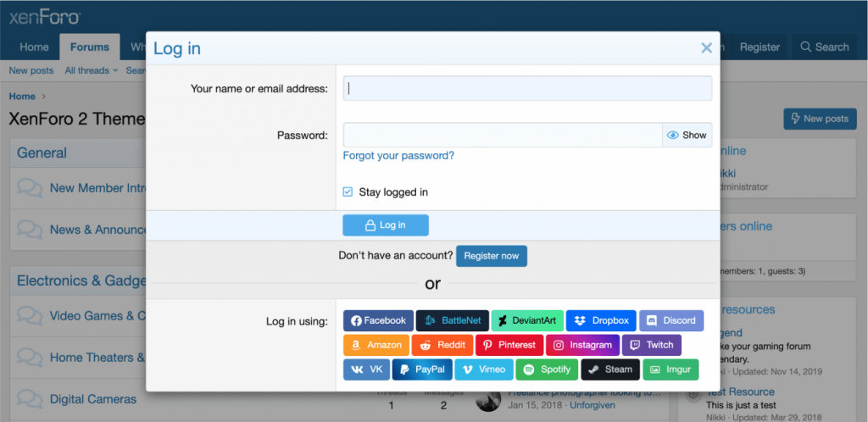Click the name or email address field

tap(527, 88)
